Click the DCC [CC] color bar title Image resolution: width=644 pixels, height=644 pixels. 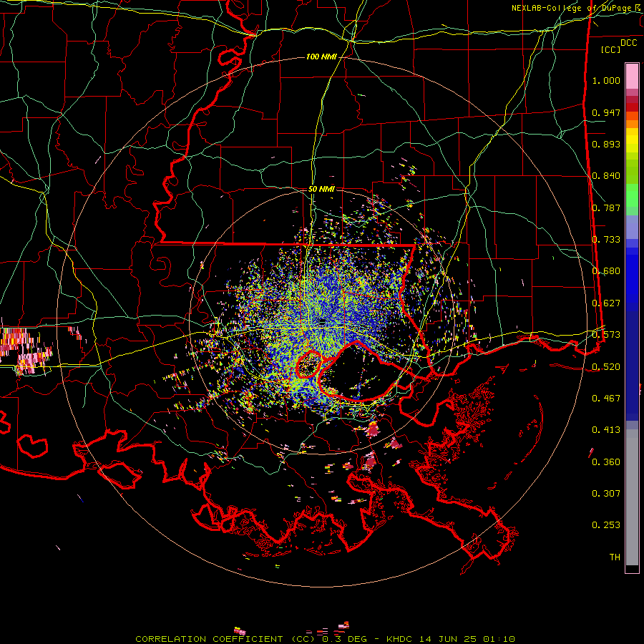point(618,46)
